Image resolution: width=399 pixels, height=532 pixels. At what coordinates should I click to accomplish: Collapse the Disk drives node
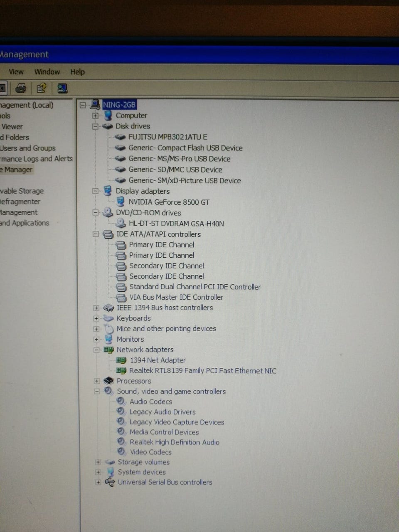[x=96, y=126]
